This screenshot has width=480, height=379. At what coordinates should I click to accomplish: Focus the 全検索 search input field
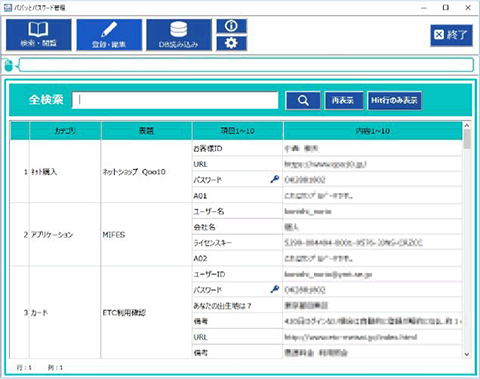(175, 100)
